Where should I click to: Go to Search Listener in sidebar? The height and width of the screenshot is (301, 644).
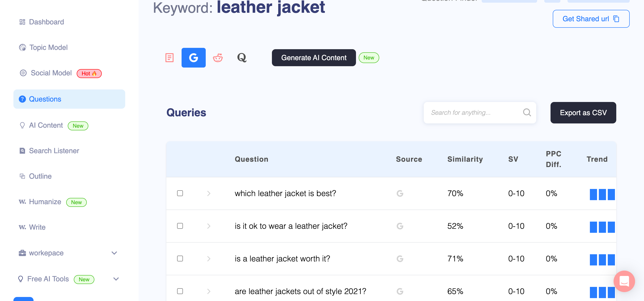(54, 151)
